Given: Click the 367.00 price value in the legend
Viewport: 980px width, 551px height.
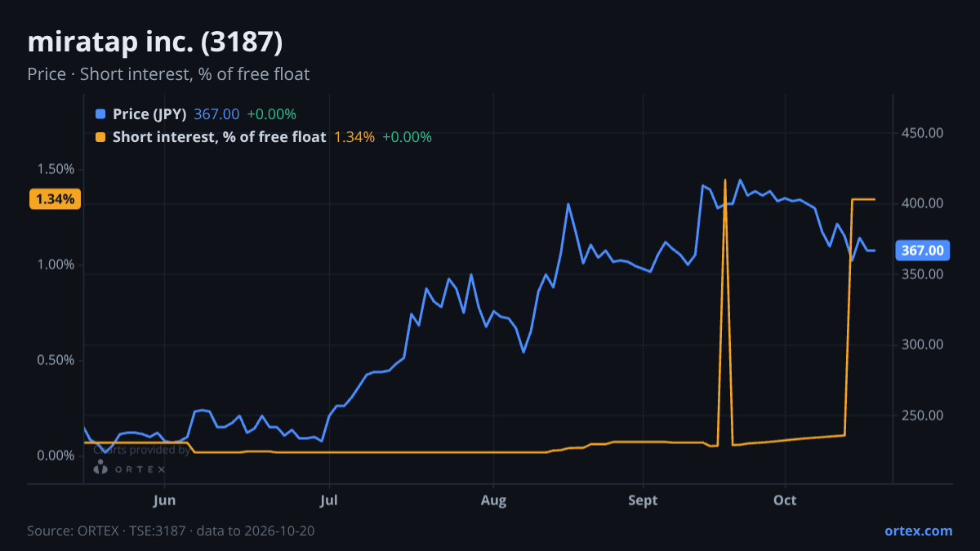Looking at the screenshot, I should coord(216,114).
